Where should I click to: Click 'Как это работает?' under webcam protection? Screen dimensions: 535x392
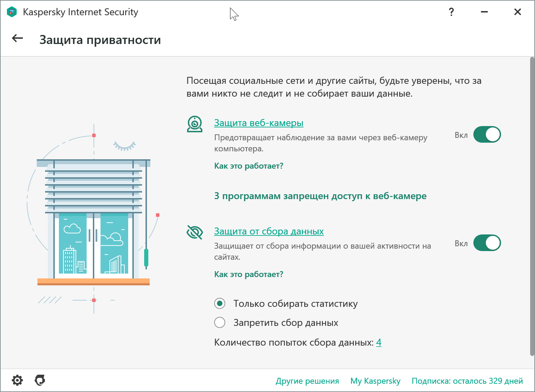249,166
